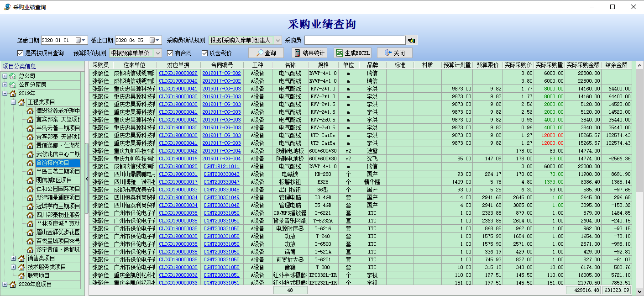Open calendar picker for 截止日期
Image resolution: width=644 pixels, height=296 pixels.
(155, 40)
